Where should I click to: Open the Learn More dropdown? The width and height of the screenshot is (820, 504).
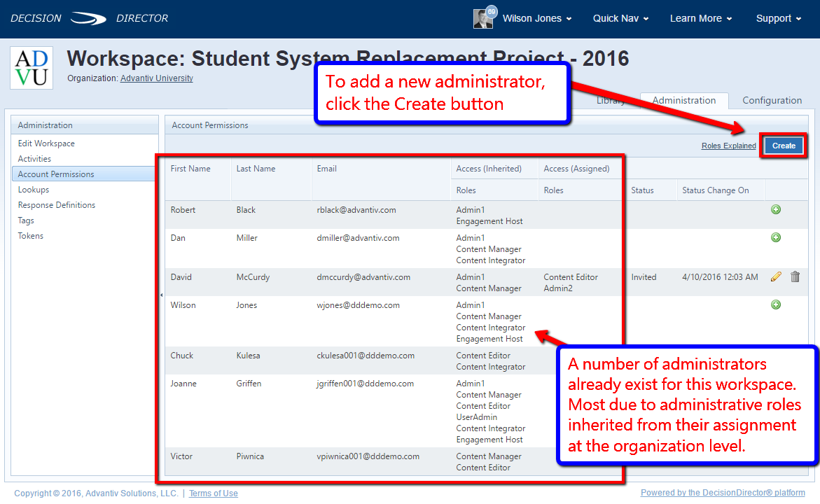click(701, 19)
